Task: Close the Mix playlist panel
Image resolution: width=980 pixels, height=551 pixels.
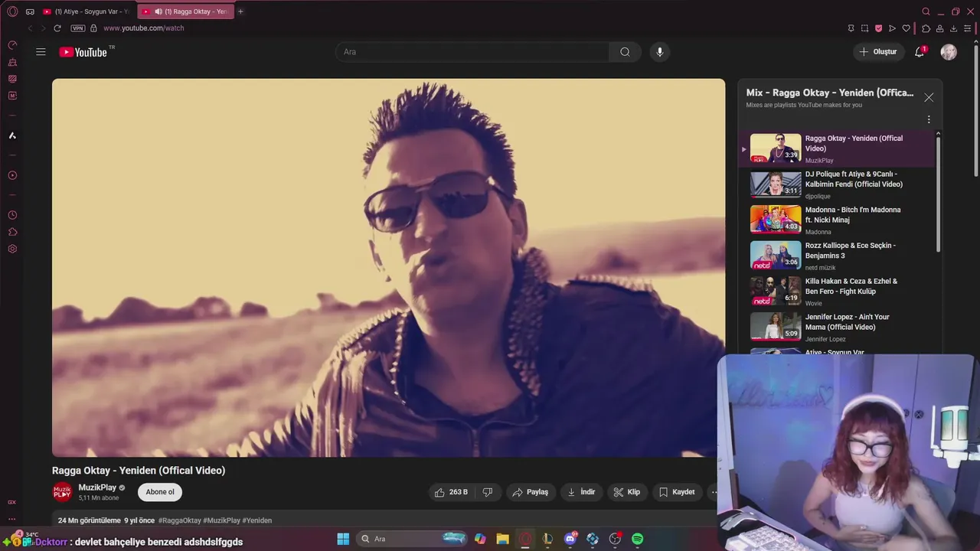Action: coord(929,97)
